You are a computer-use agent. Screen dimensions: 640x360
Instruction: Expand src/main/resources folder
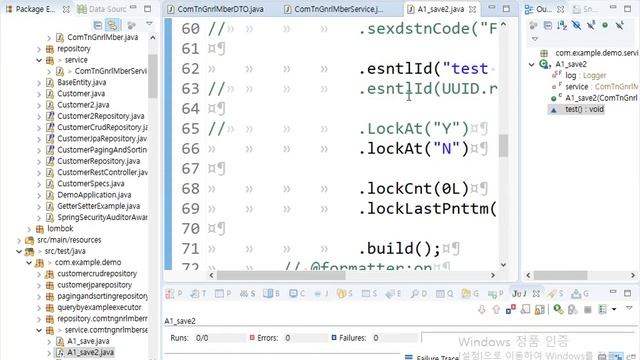click(x=19, y=240)
